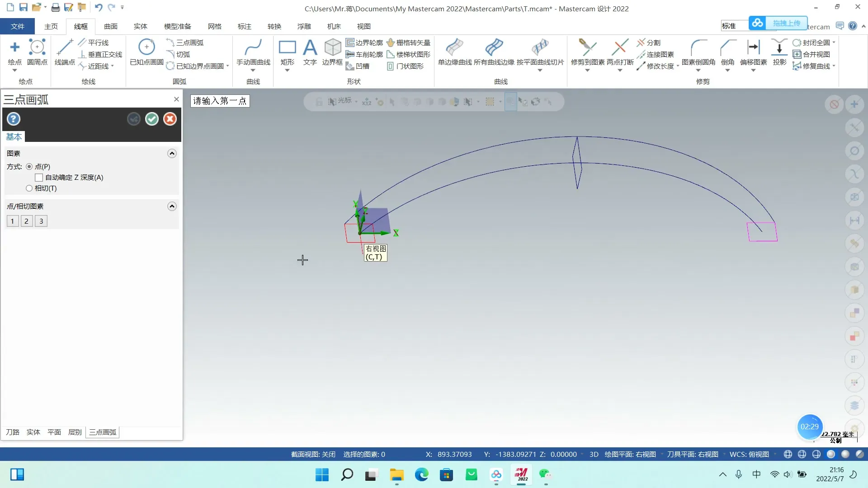
Task: Click the 修剪到图素 trim icon
Action: click(x=587, y=47)
